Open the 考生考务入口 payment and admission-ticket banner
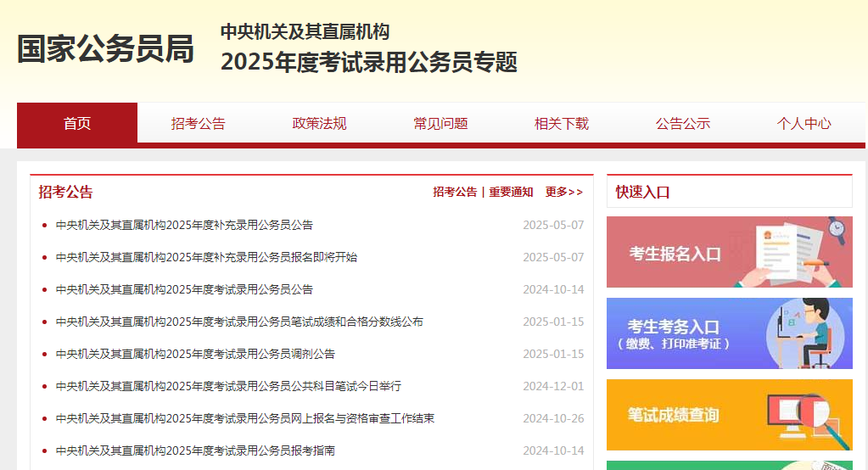 [x=729, y=333]
